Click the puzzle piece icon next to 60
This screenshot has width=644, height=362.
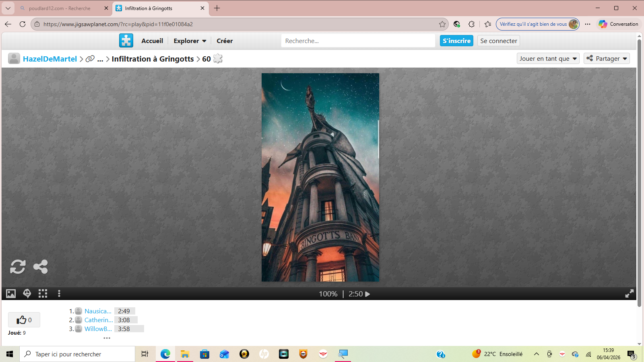point(218,59)
